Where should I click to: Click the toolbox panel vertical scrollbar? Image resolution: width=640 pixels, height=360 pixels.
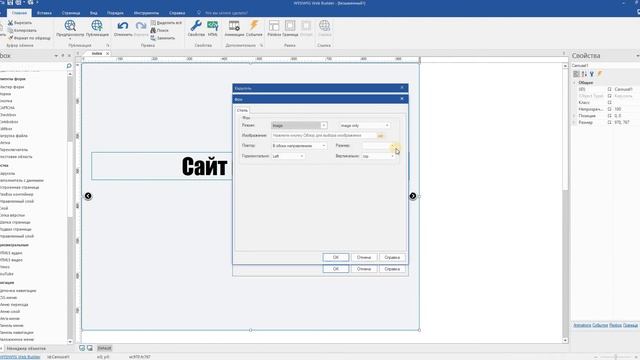[x=70, y=208]
